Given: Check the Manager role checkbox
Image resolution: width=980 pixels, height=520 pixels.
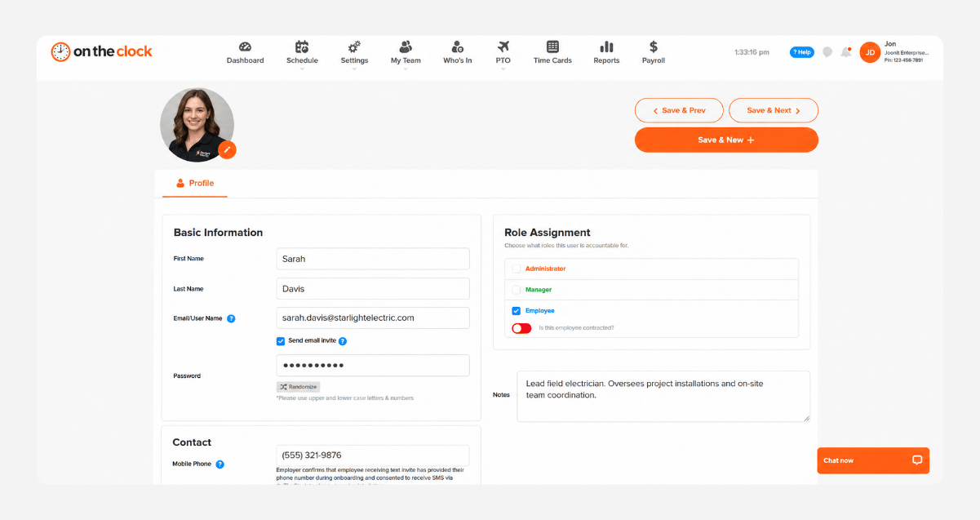Looking at the screenshot, I should 516,290.
